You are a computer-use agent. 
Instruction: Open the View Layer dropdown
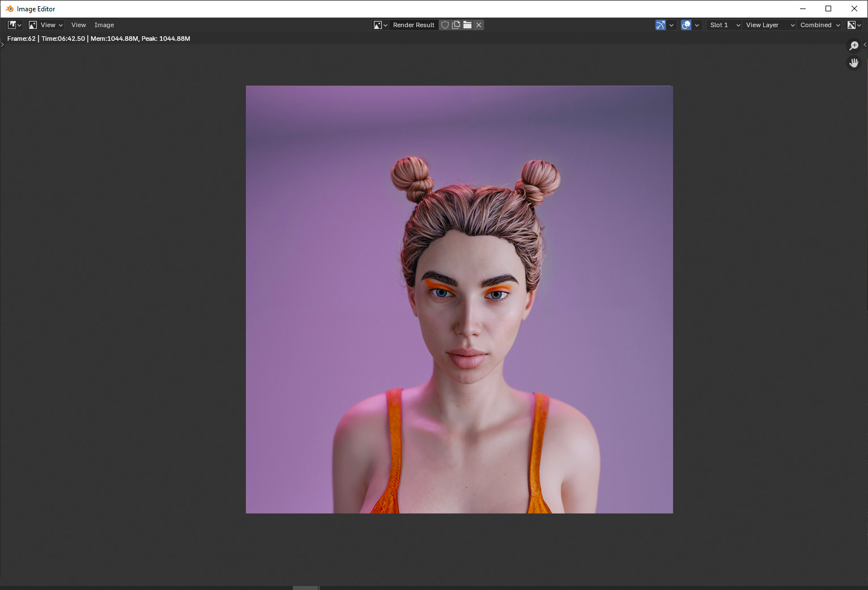pyautogui.click(x=769, y=25)
